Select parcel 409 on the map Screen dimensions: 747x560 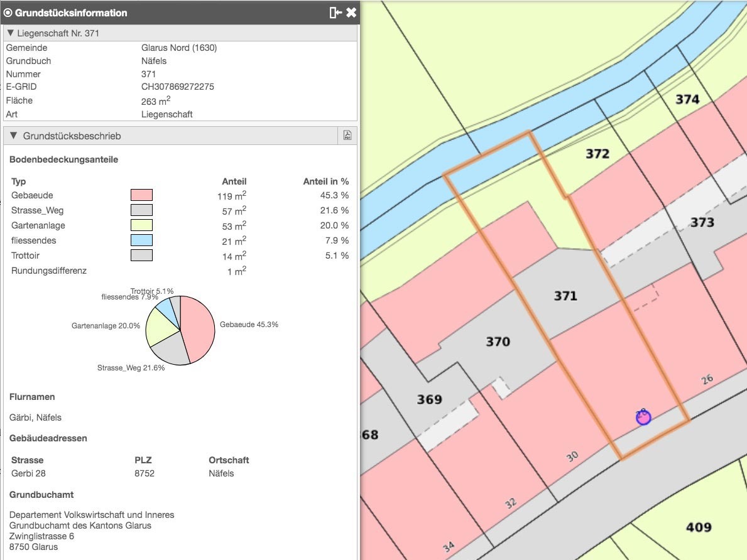[698, 527]
